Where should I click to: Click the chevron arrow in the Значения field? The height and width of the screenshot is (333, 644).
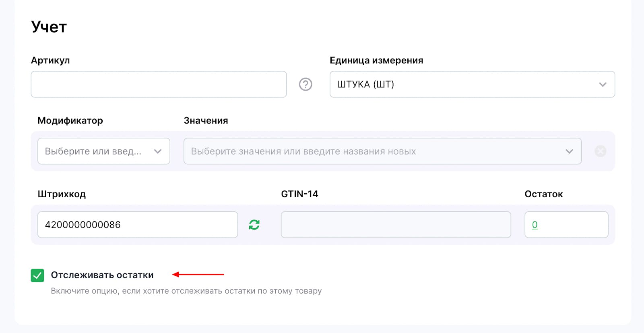(x=569, y=151)
